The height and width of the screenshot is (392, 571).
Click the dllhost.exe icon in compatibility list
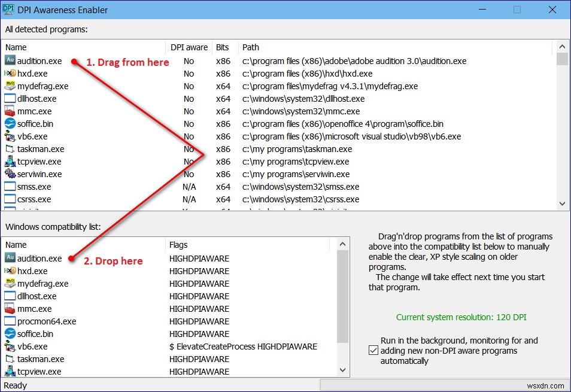tap(10, 296)
